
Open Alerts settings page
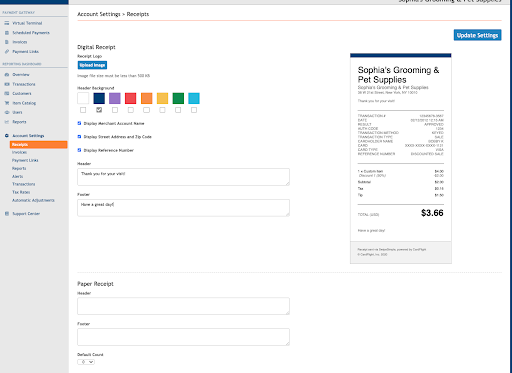[x=18, y=176]
